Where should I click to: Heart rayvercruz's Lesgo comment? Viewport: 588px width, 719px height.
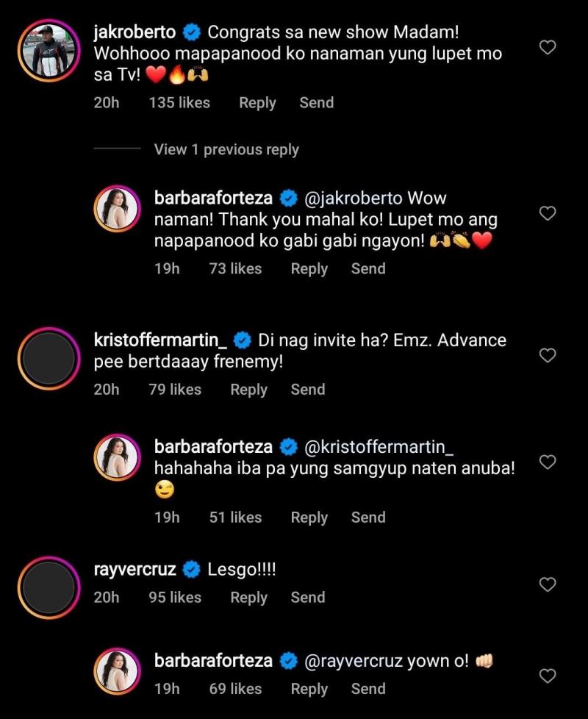click(x=548, y=584)
